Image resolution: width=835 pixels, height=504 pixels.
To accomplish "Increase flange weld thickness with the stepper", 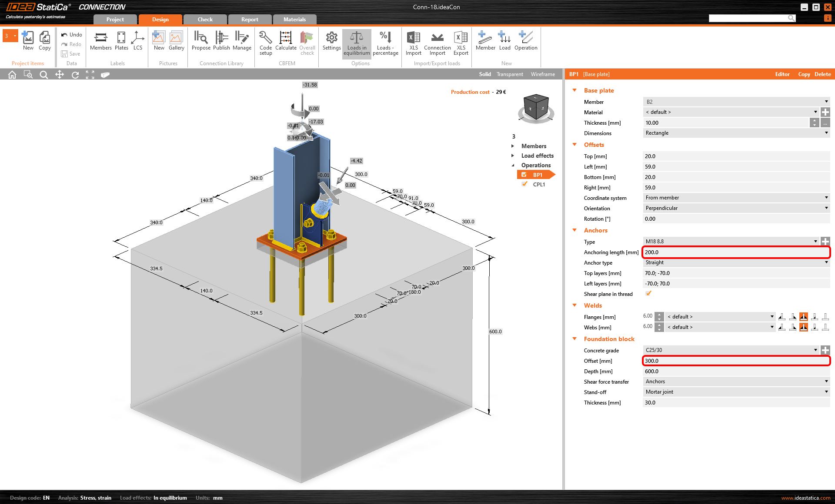I will tap(659, 315).
